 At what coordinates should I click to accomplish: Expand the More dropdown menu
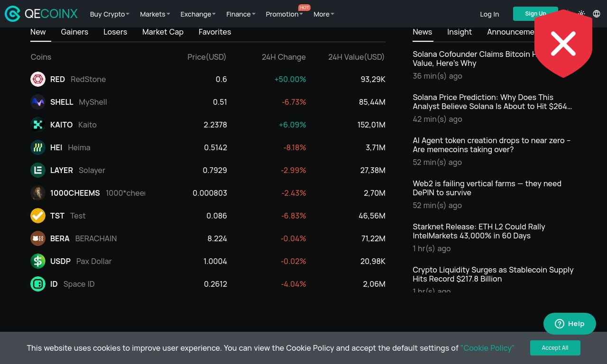point(324,14)
